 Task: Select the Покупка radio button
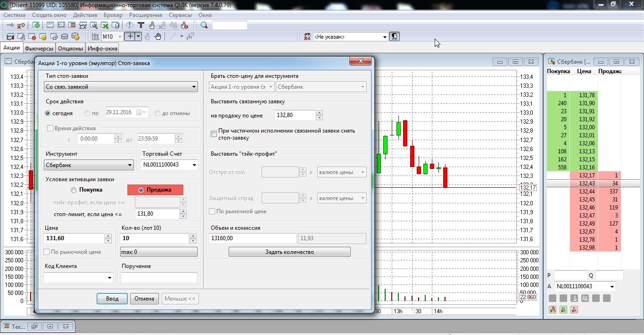click(73, 190)
